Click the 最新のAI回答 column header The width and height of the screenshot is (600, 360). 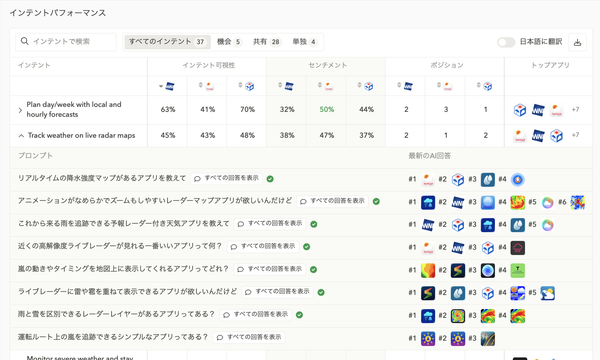pos(429,156)
